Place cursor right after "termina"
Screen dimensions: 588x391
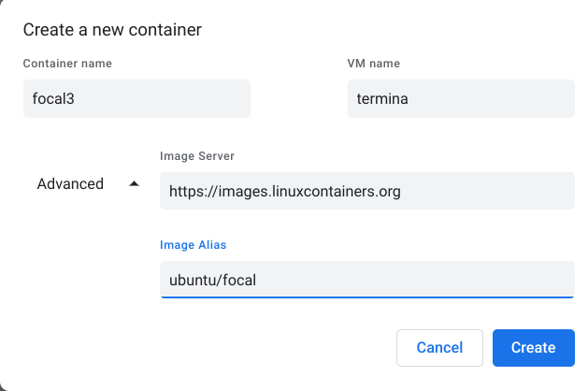409,98
